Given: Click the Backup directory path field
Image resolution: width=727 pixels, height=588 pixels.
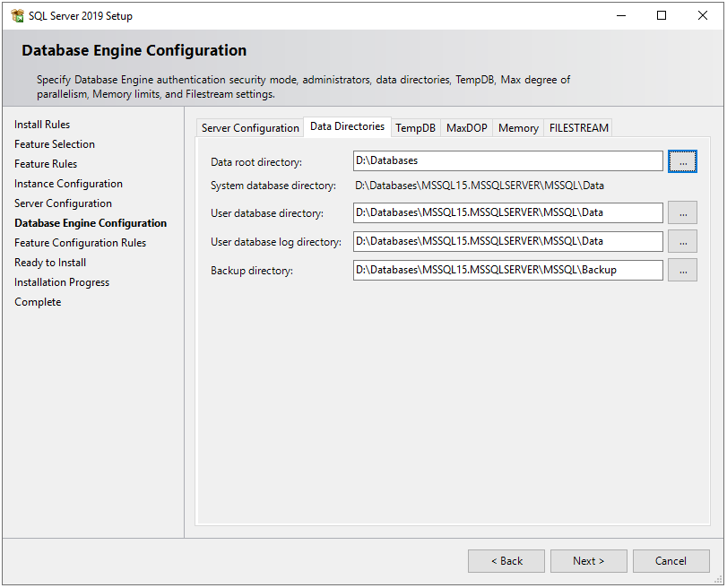Looking at the screenshot, I should coord(507,270).
